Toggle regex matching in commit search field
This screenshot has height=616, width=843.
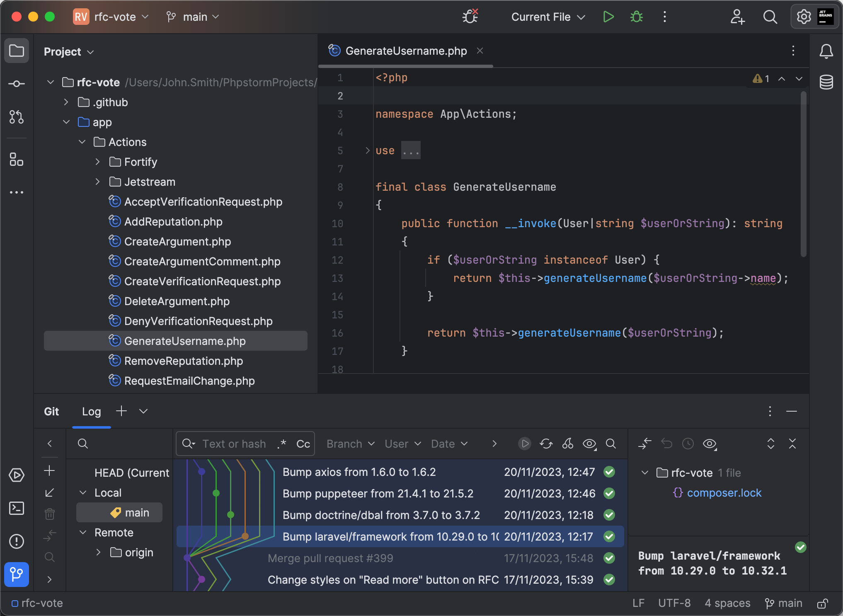[x=282, y=444]
